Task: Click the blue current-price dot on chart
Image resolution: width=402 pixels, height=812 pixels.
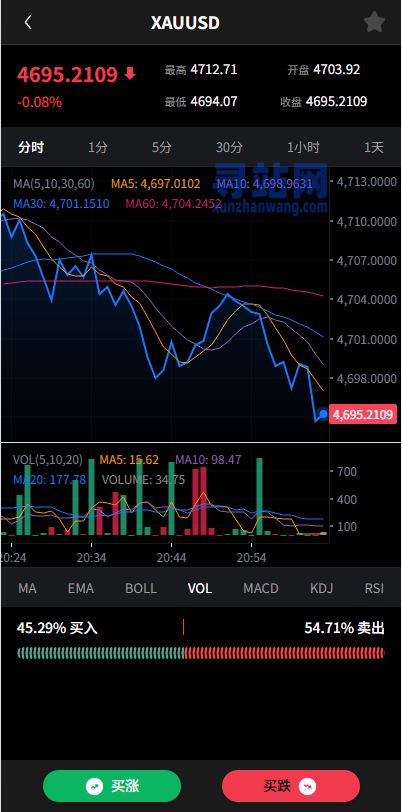Action: [323, 414]
